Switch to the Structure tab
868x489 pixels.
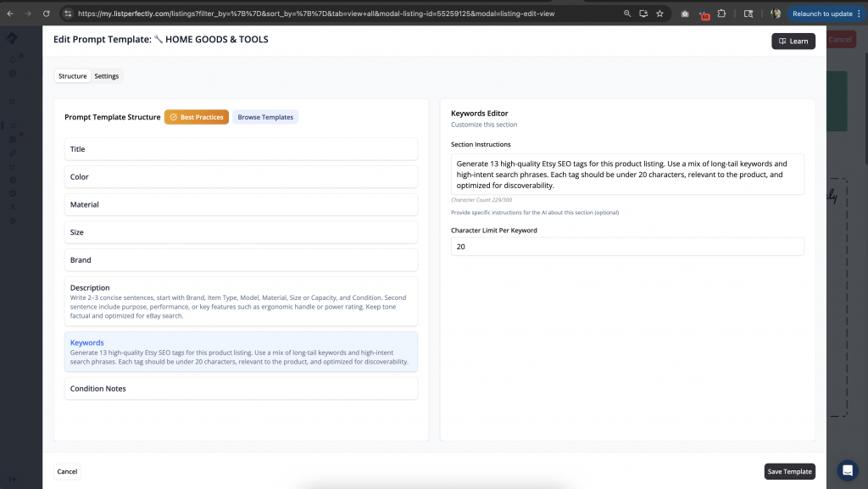coord(73,75)
